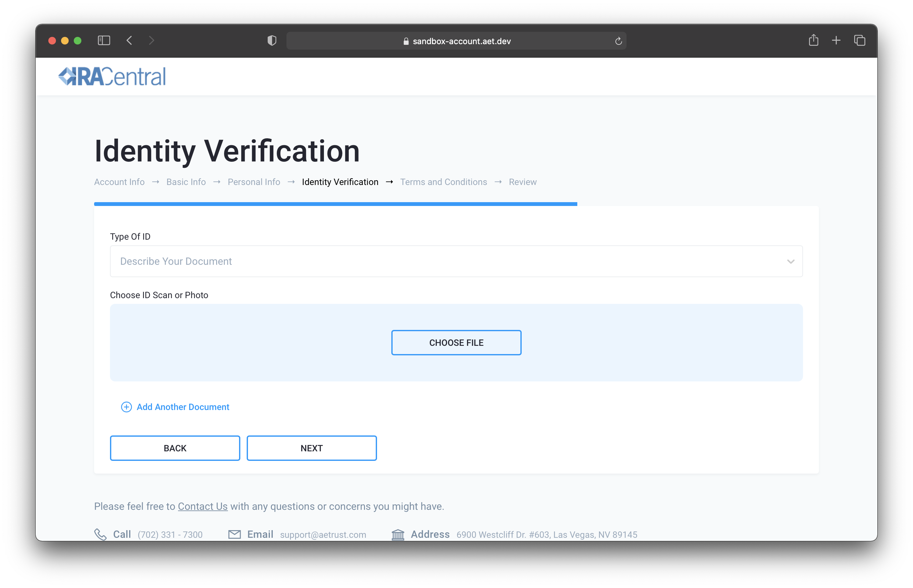913x588 pixels.
Task: Click the bold Call label in the footer
Action: click(x=122, y=534)
